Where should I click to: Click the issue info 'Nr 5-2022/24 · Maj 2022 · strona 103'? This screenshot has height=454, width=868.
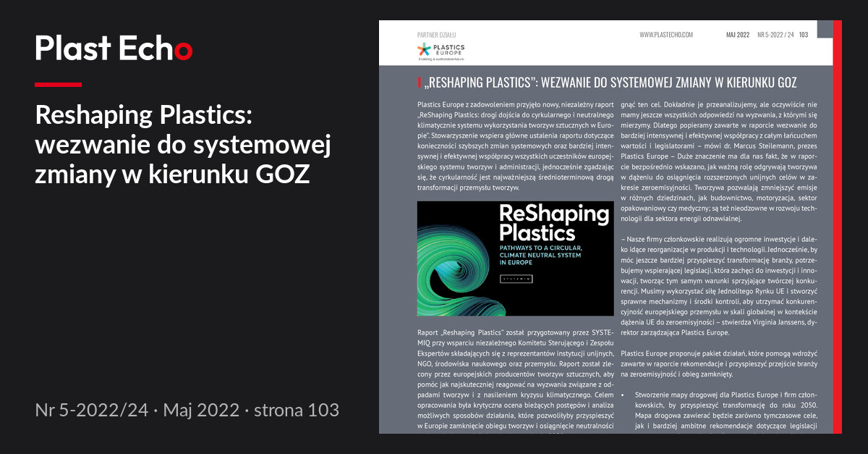click(187, 410)
